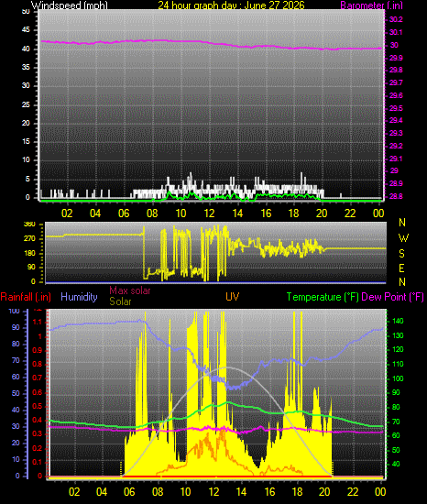The height and width of the screenshot is (504, 427).
Task: Click hour 10 under the solar graph
Action: (185, 492)
